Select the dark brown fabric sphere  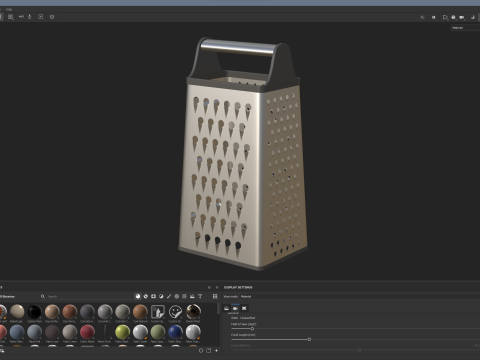[52, 332]
